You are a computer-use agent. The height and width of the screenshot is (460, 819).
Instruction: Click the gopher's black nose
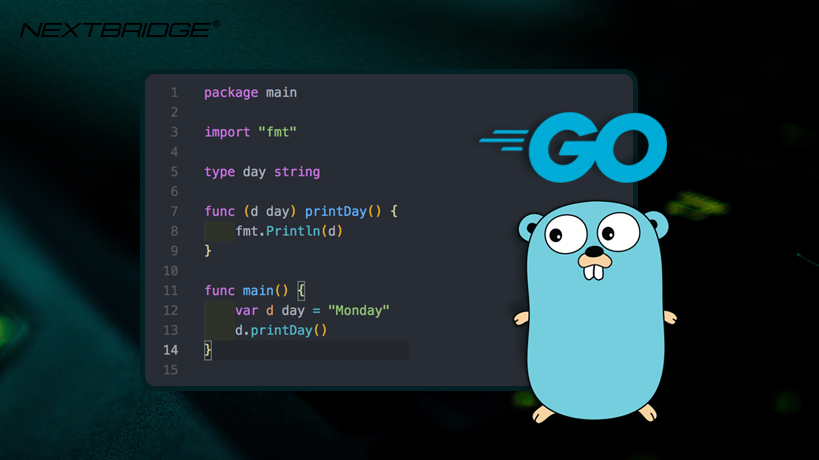pyautogui.click(x=594, y=251)
